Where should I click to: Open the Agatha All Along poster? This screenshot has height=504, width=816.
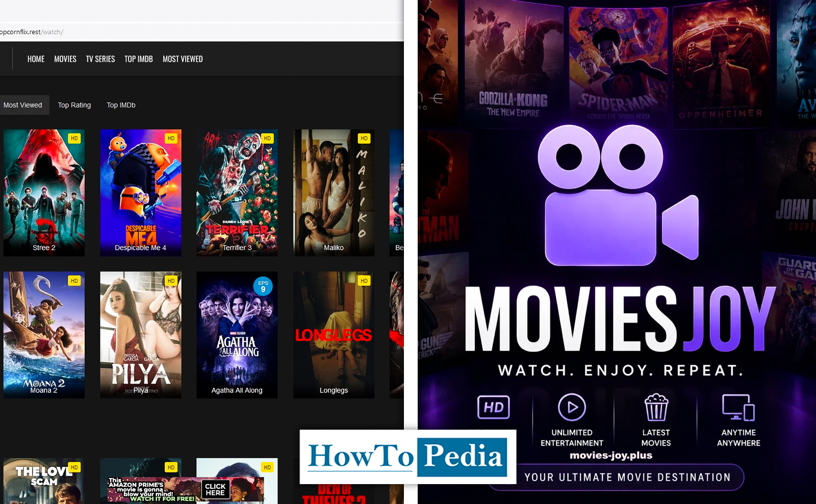tap(237, 335)
